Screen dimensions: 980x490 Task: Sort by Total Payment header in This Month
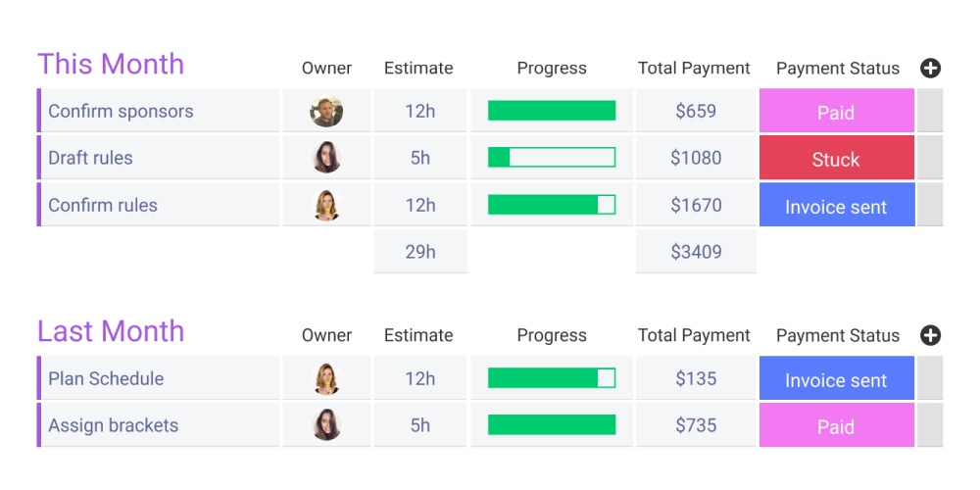[x=694, y=69]
